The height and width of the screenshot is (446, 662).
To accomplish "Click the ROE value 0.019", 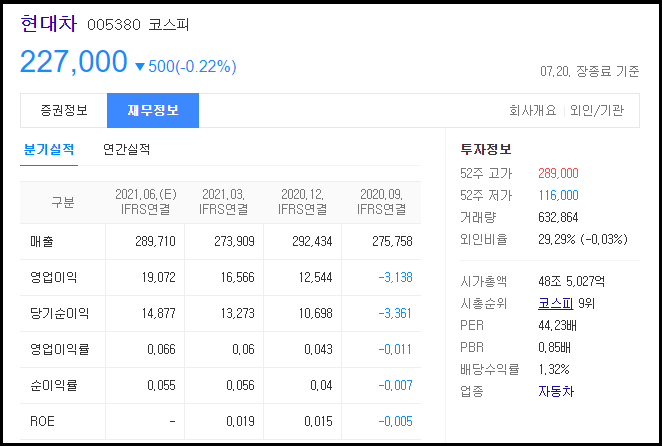I will (240, 421).
